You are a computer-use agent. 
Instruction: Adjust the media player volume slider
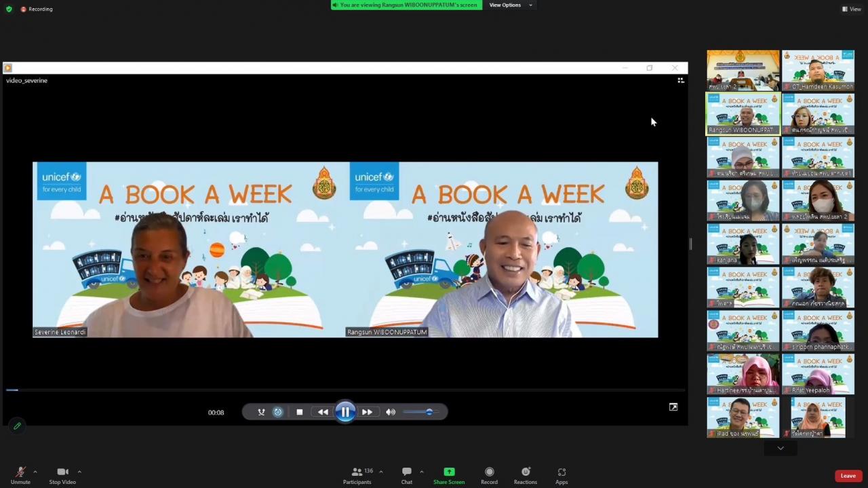pyautogui.click(x=420, y=412)
